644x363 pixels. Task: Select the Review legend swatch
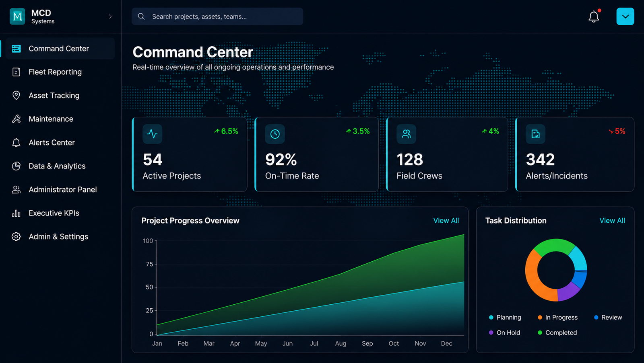pyautogui.click(x=596, y=318)
